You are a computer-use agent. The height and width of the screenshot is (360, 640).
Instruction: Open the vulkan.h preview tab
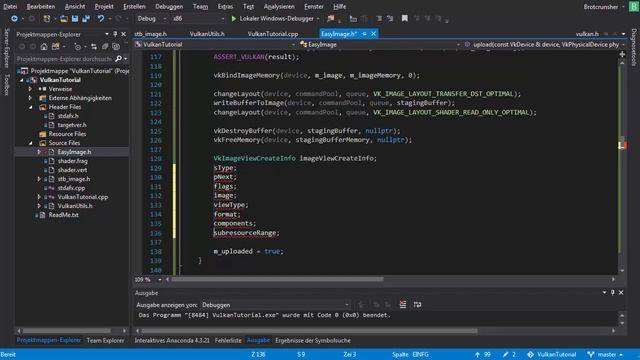point(587,34)
